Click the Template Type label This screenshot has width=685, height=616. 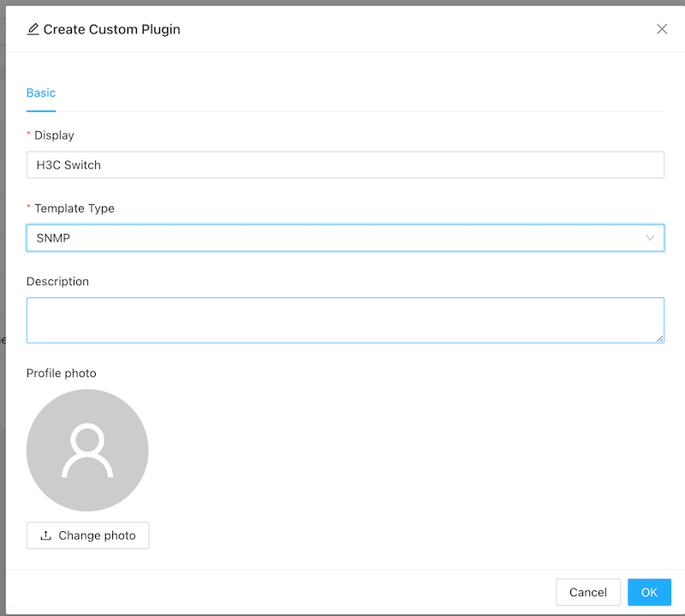click(x=74, y=208)
